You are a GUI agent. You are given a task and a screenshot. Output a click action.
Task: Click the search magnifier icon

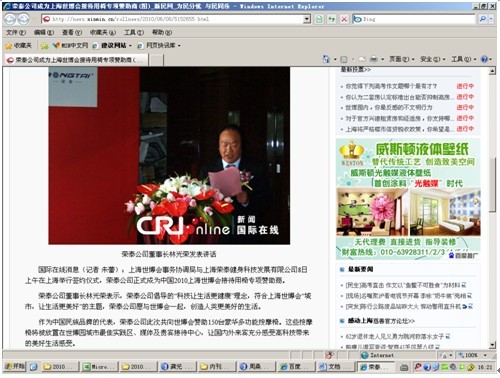click(x=482, y=19)
